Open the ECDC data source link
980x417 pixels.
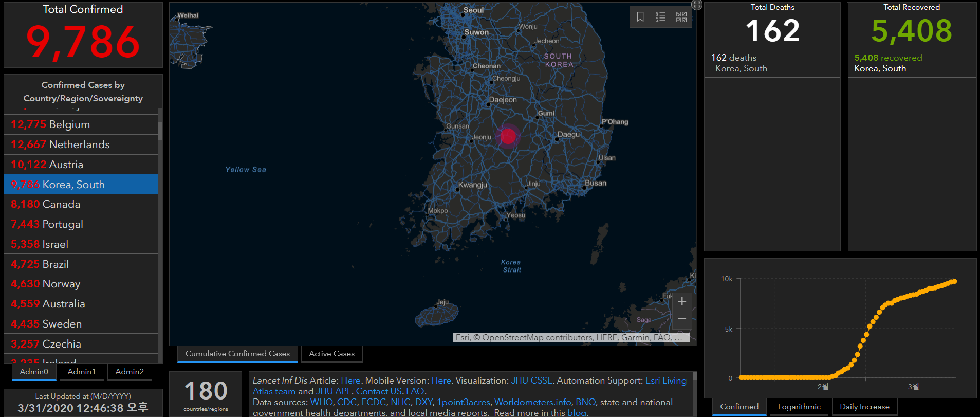[x=374, y=402]
